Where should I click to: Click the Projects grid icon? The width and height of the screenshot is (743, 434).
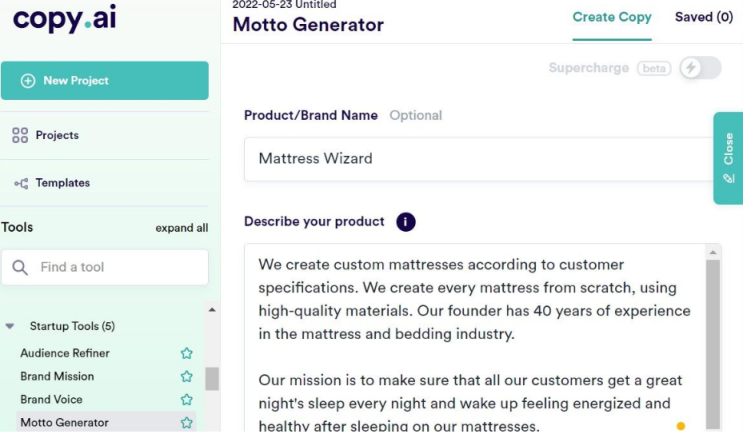pos(20,135)
